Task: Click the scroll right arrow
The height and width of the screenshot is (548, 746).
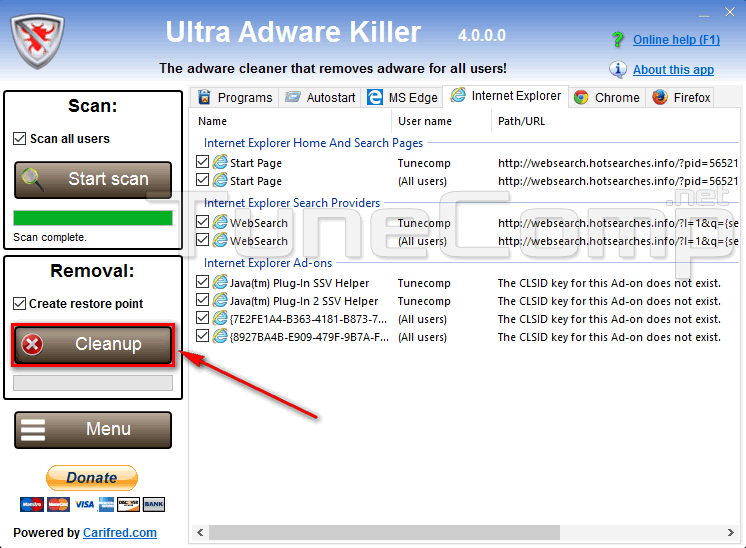Action: (x=730, y=532)
